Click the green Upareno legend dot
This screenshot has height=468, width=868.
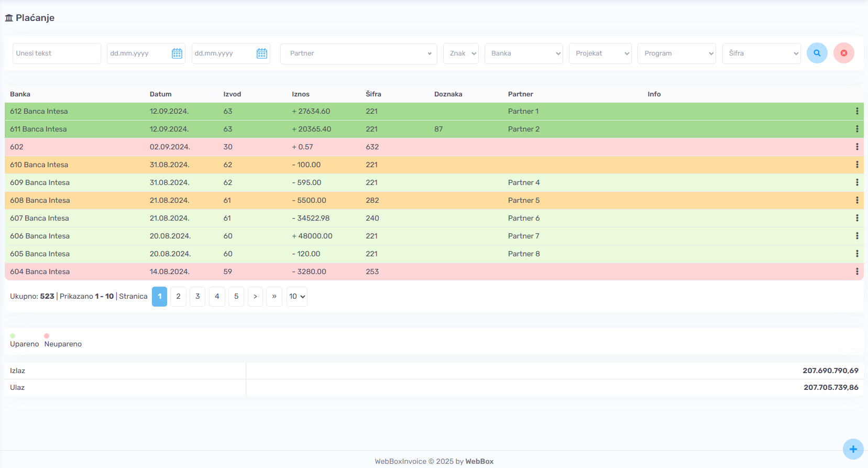click(13, 336)
